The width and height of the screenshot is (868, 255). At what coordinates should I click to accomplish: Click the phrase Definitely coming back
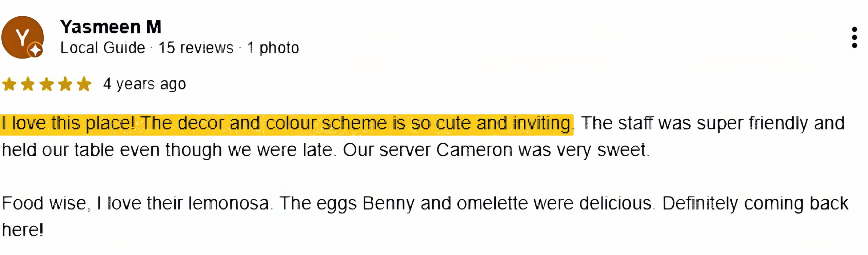click(x=755, y=203)
